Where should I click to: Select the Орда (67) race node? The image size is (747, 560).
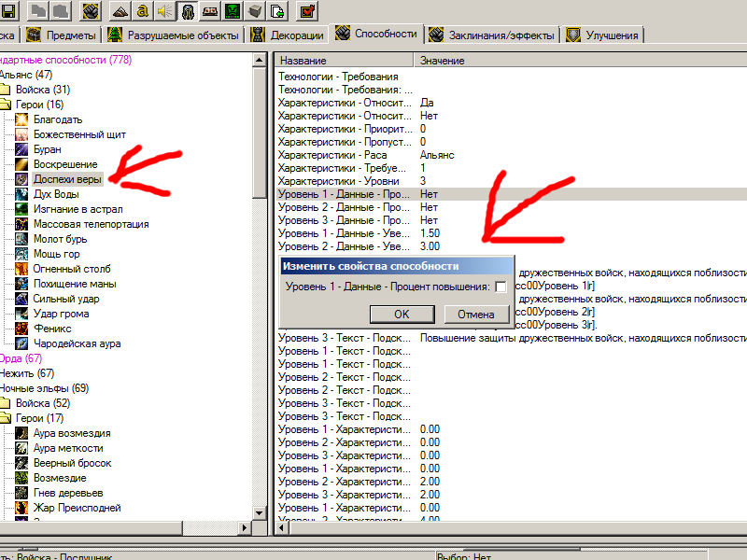(x=21, y=358)
